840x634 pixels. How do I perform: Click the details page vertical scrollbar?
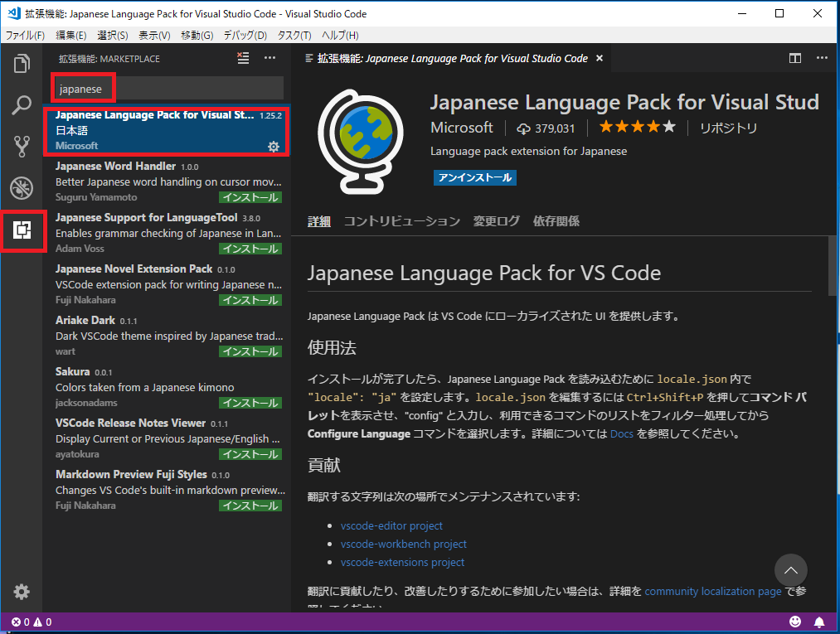(x=832, y=266)
